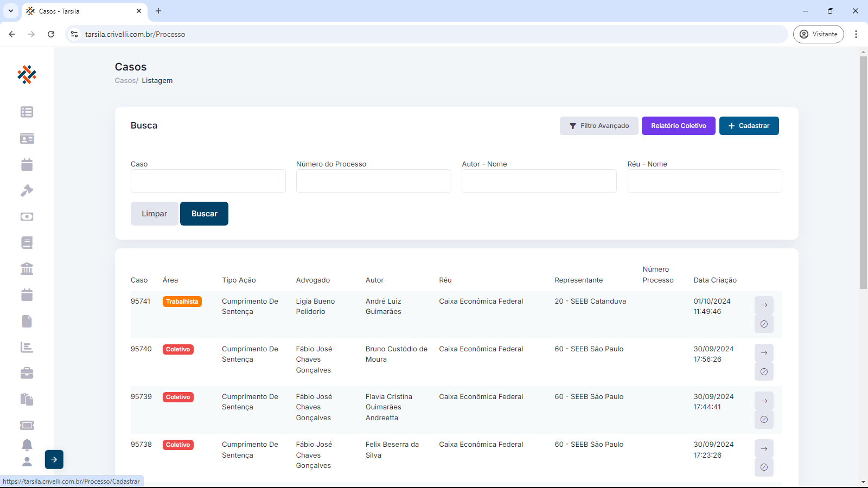Select the Casos - Tarsila browser tab
Viewport: 868px width, 488px height.
(x=81, y=11)
